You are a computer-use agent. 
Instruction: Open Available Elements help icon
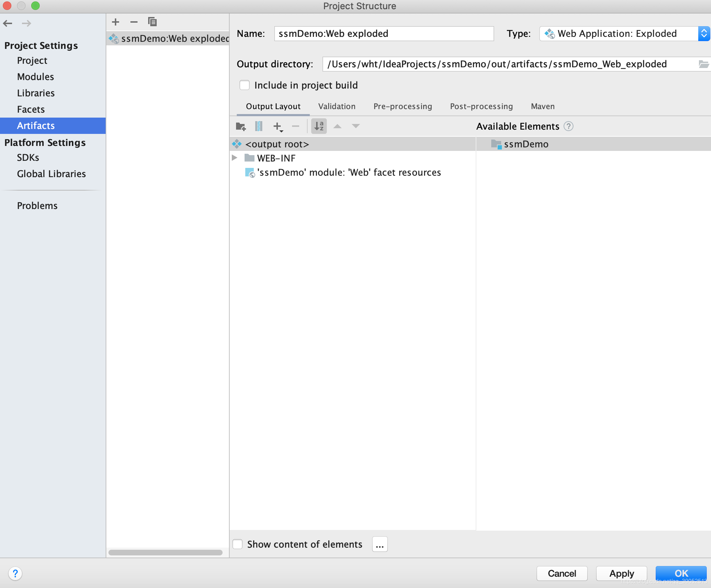[x=569, y=126]
